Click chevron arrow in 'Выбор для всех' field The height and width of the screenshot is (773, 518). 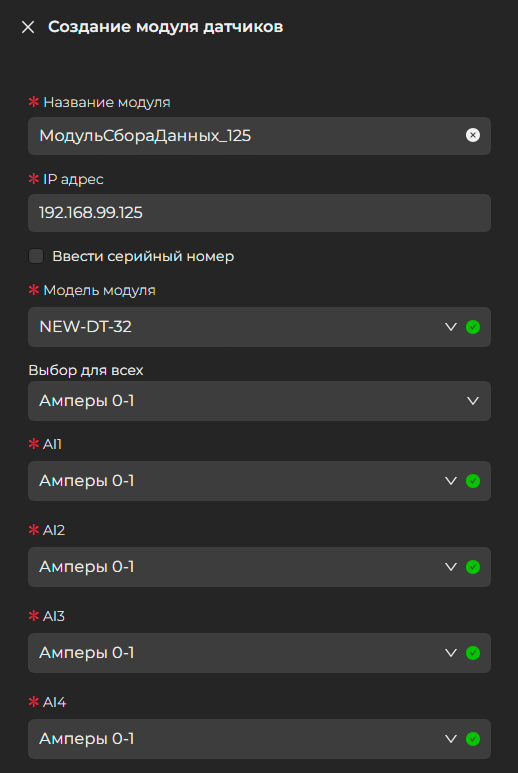click(x=473, y=401)
